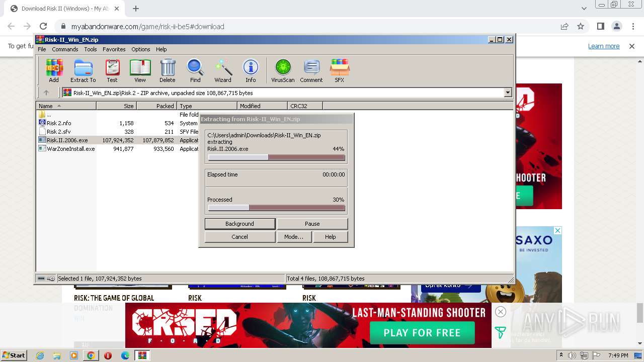Click the status bar drive icon
The height and width of the screenshot is (362, 644).
41,279
